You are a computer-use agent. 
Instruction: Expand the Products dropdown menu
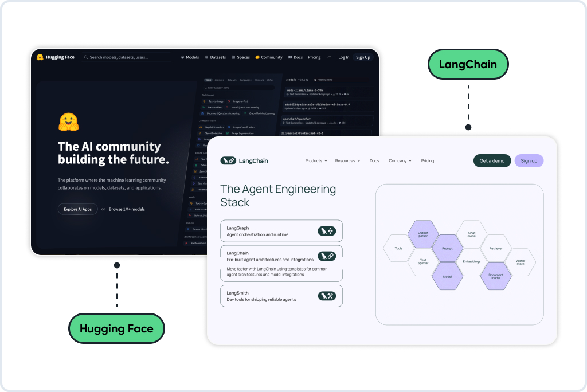click(316, 160)
